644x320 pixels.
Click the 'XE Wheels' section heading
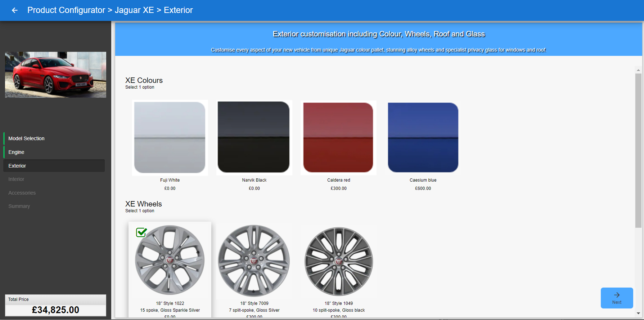click(144, 204)
